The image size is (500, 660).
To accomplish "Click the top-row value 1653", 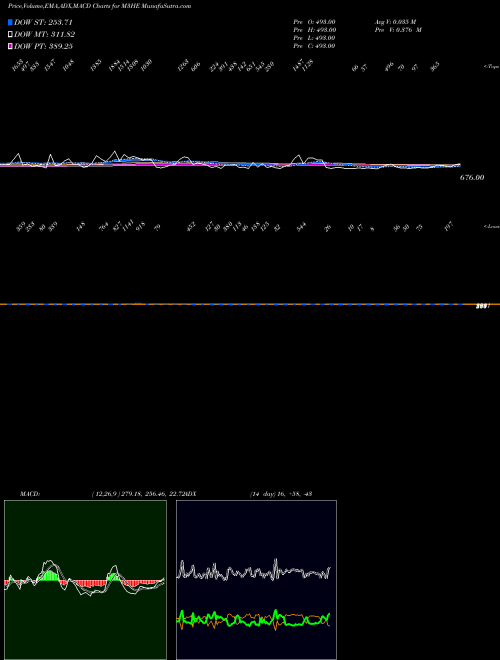I will tap(17, 66).
